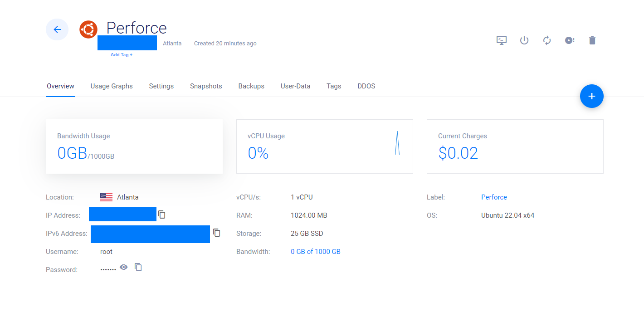Click the Bandwidth Usage card

coord(134,146)
